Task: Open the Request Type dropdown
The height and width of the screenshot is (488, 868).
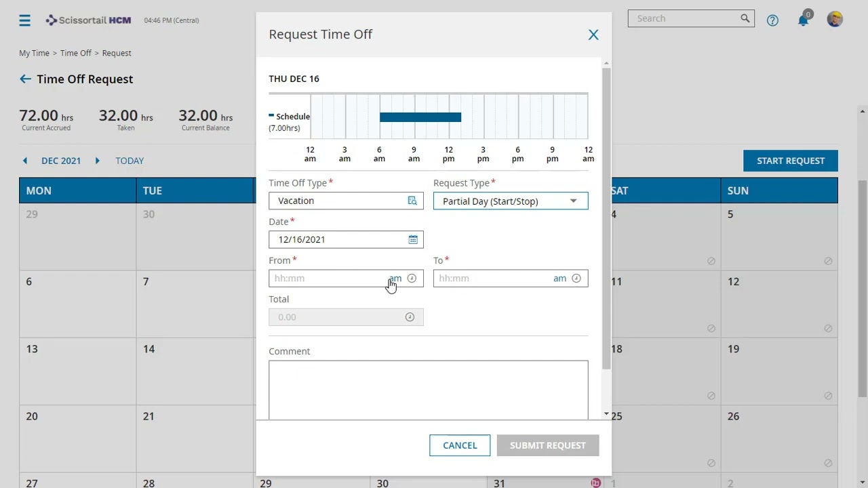Action: coord(573,201)
